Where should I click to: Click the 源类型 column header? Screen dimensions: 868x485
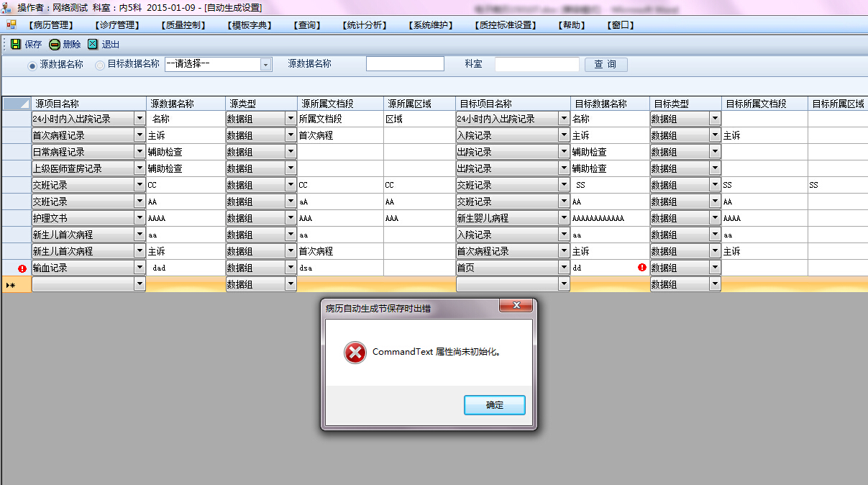(262, 104)
